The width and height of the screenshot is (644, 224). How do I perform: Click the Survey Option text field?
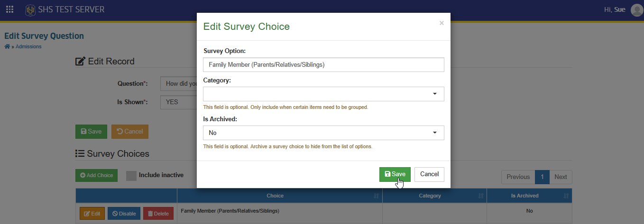(x=323, y=65)
